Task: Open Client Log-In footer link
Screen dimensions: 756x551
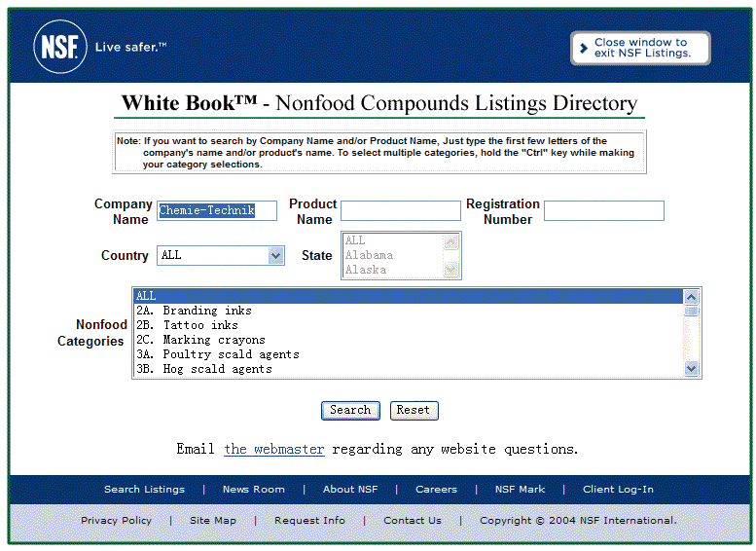Action: pos(618,490)
